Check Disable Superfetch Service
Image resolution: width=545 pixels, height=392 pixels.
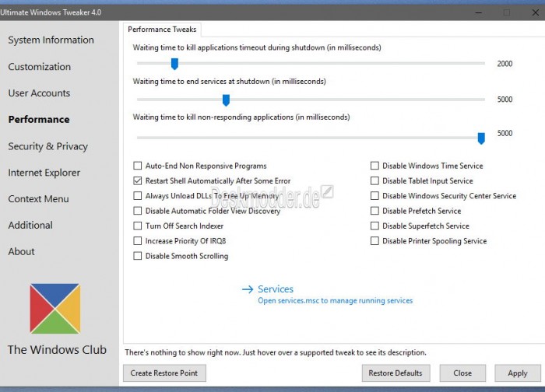pyautogui.click(x=374, y=226)
